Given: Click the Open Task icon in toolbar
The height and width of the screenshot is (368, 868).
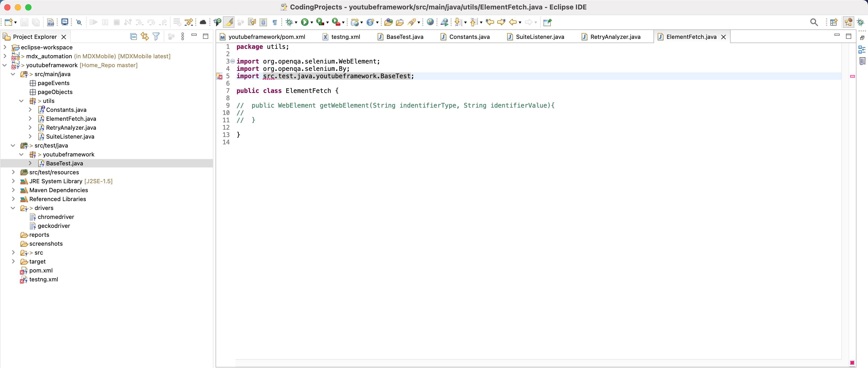Looking at the screenshot, I should (x=547, y=22).
